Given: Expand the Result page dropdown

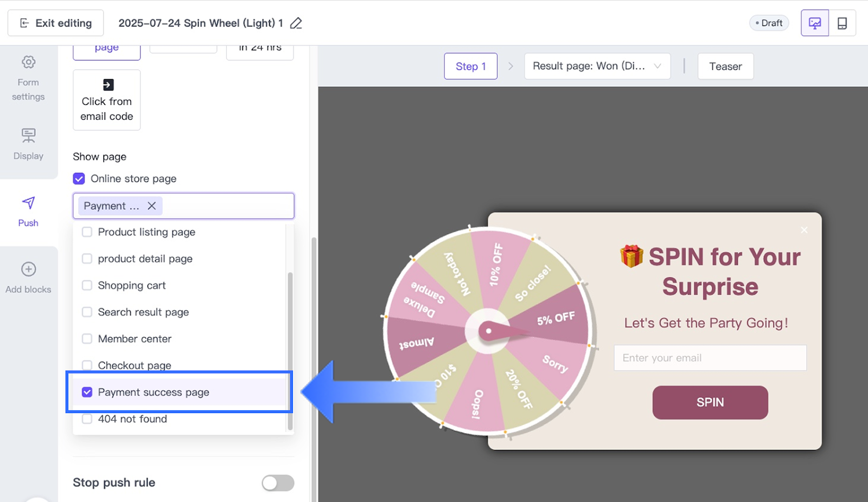Looking at the screenshot, I should click(x=597, y=66).
